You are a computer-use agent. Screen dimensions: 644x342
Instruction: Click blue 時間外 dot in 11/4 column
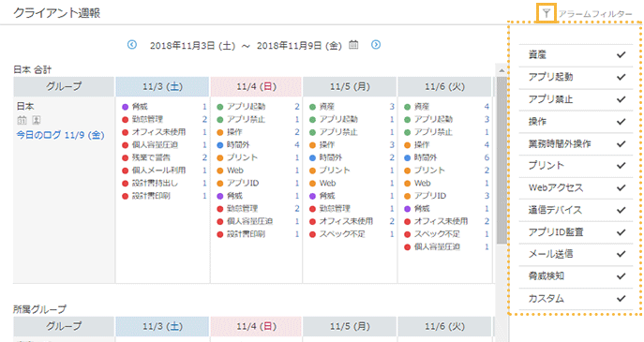pos(219,145)
